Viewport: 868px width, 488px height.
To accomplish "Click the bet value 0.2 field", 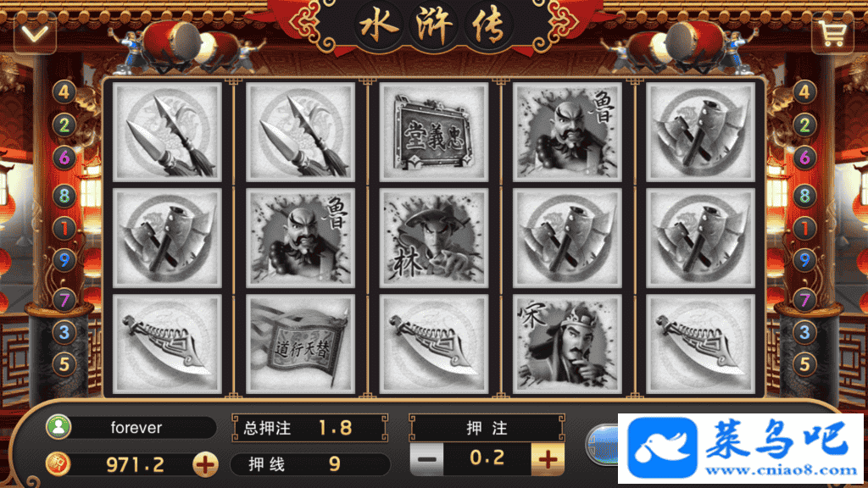I will [487, 458].
